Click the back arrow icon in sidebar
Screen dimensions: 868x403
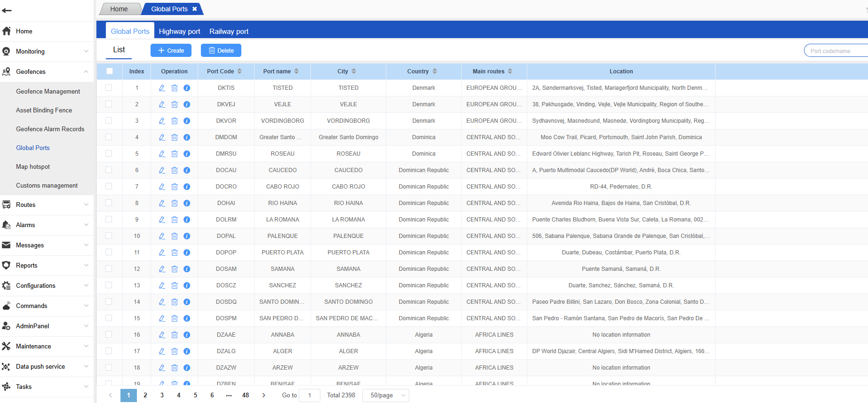click(x=7, y=10)
